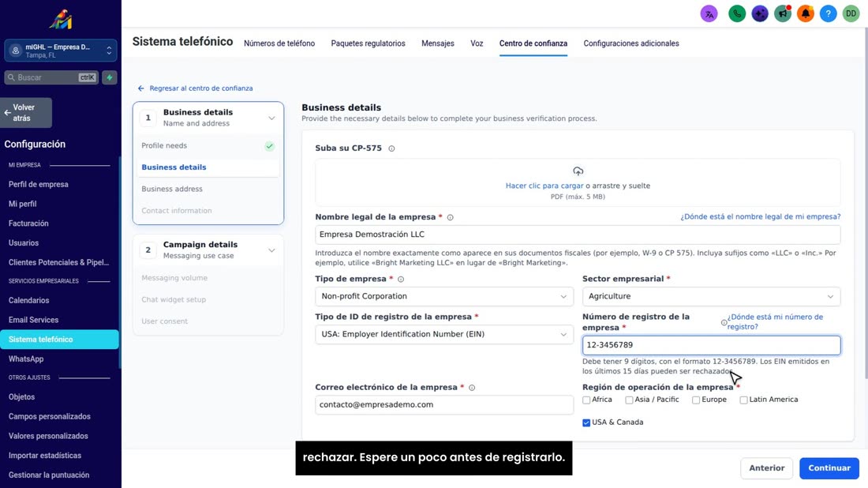
Task: Click the parrot logo in sidebar
Action: coord(60,20)
